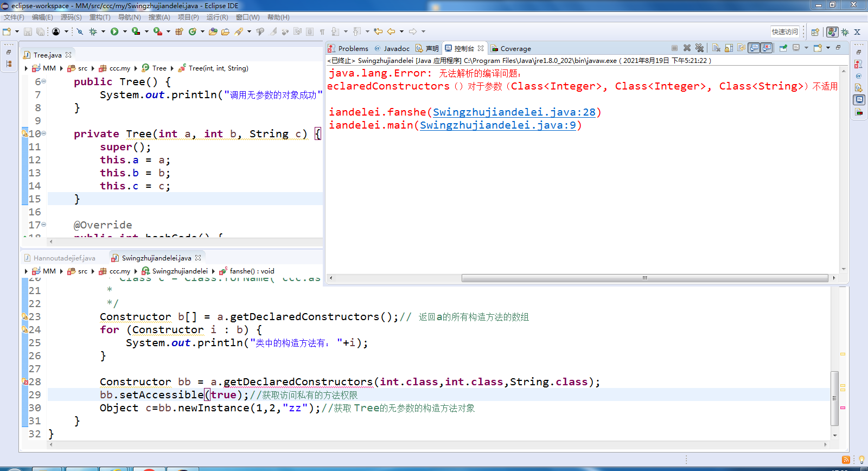Click the Open Type folder icon
868x471 pixels.
click(213, 31)
